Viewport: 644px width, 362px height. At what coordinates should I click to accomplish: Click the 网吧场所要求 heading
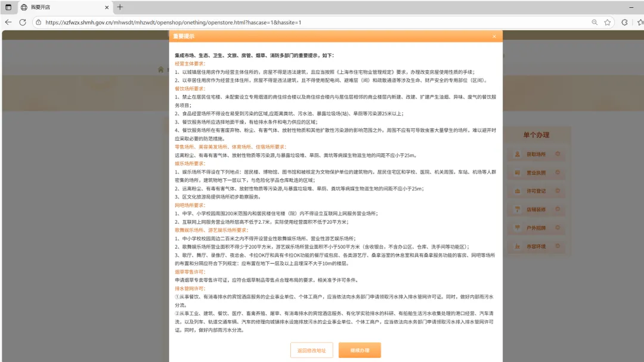tap(190, 205)
